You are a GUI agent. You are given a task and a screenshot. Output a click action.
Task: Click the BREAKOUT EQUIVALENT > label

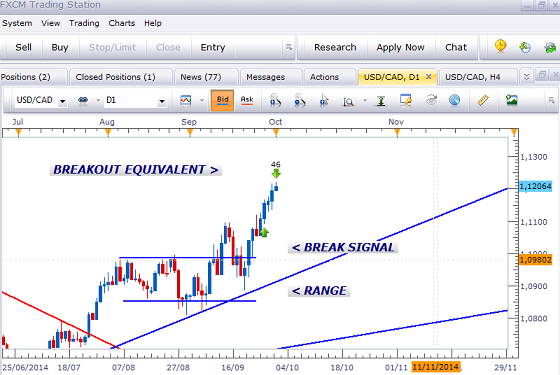(136, 170)
